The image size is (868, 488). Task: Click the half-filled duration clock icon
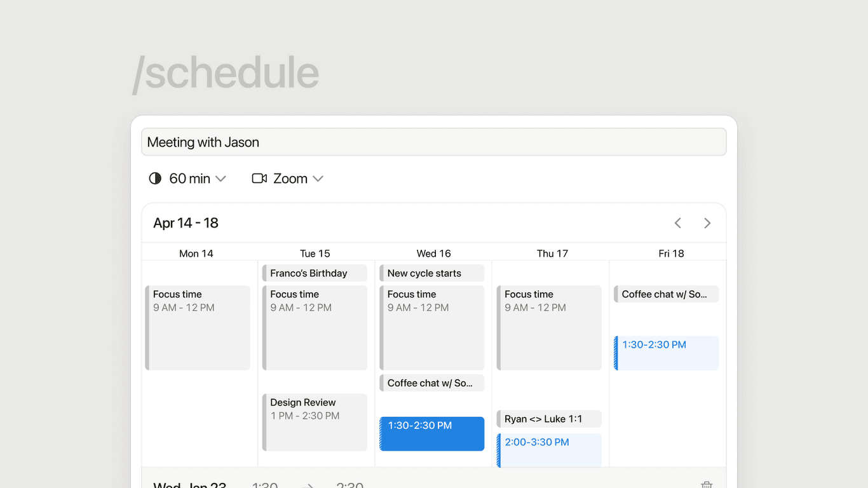click(155, 179)
